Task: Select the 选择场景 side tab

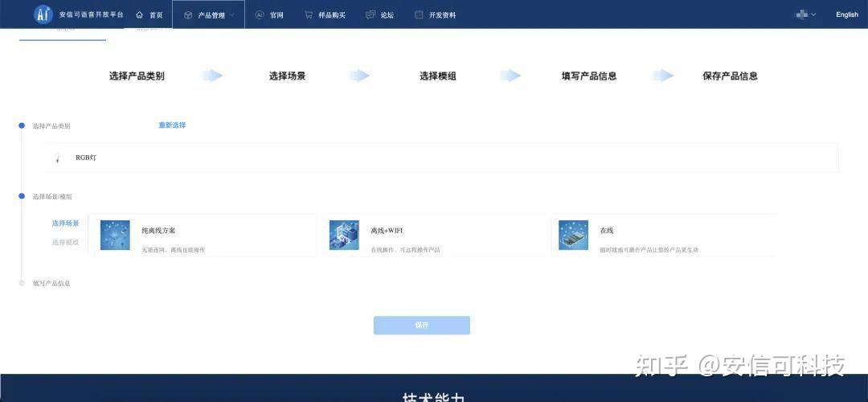Action: click(65, 224)
